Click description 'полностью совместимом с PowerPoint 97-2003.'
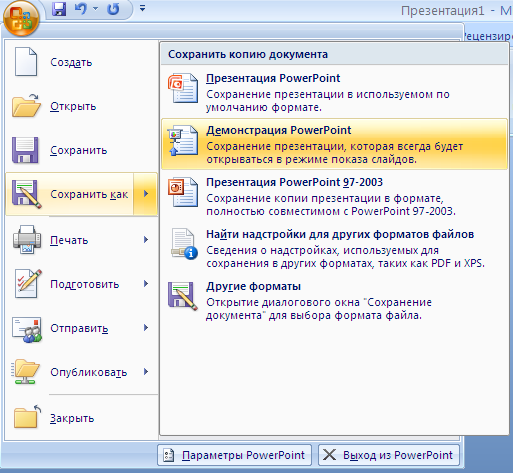The image size is (513, 473). (x=331, y=212)
